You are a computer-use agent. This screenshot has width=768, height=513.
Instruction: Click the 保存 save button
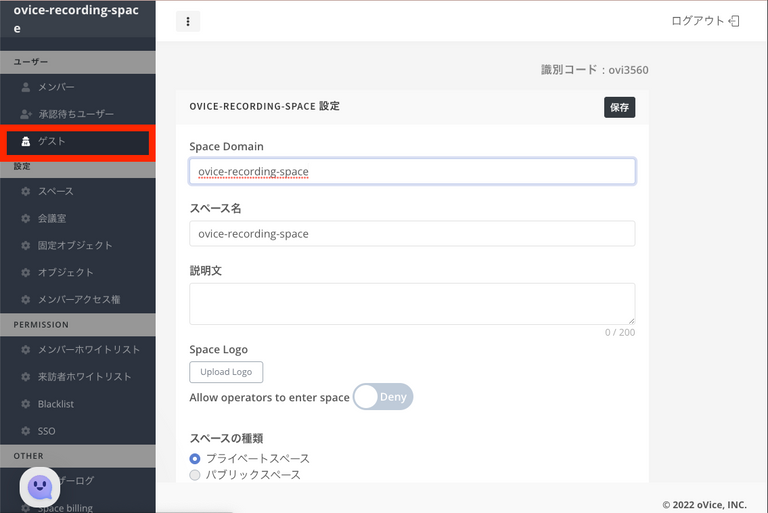tap(620, 107)
